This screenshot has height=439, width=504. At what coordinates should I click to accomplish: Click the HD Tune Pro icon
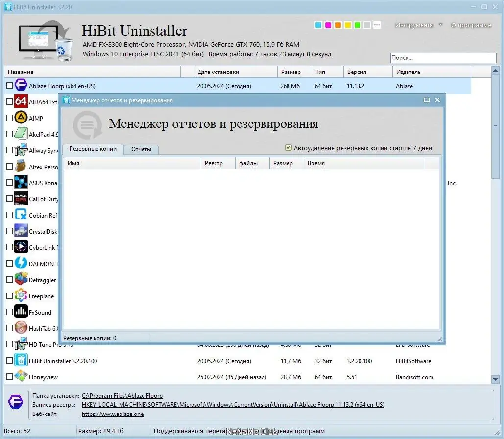[x=21, y=344]
